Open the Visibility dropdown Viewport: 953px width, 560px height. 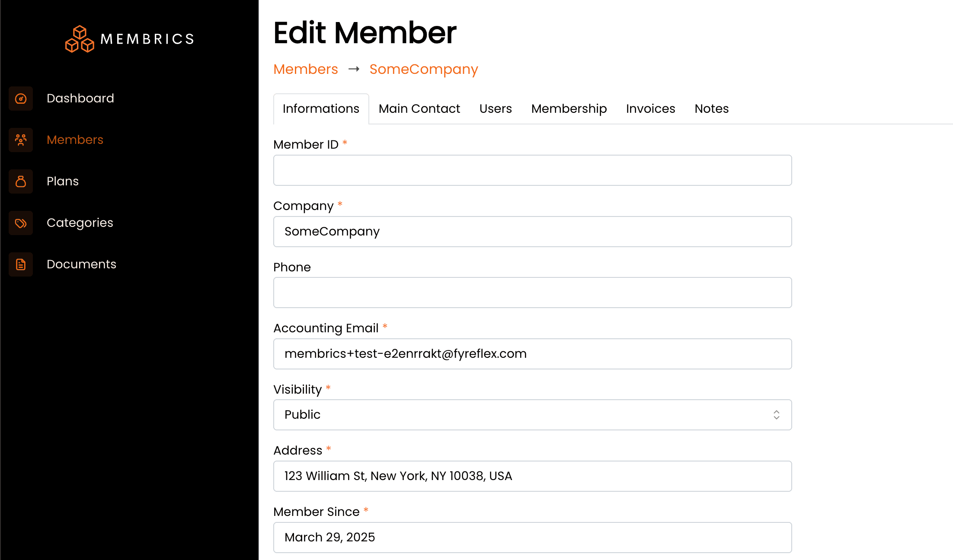(532, 415)
